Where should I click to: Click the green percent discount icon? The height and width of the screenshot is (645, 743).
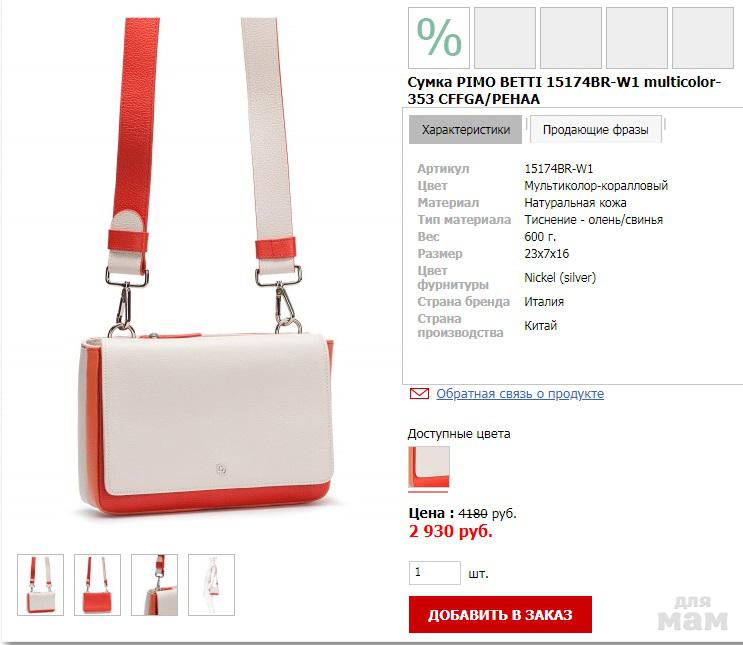tap(439, 37)
